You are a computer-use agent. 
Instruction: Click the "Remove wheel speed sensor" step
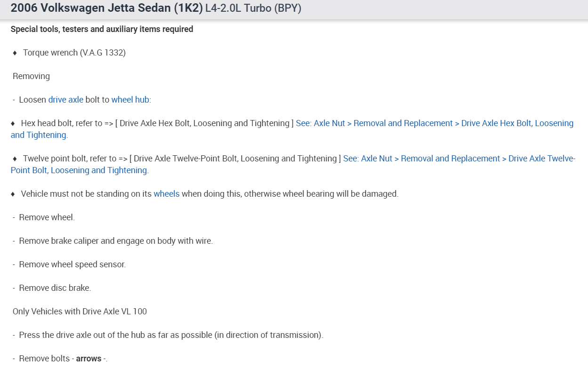(72, 264)
